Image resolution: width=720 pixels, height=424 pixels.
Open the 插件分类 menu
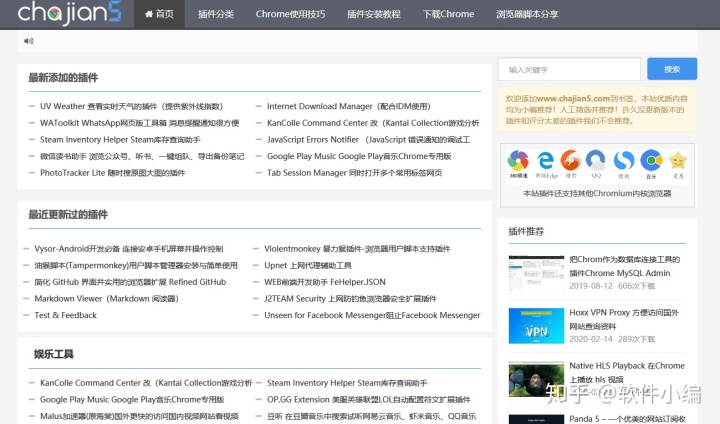tap(216, 14)
